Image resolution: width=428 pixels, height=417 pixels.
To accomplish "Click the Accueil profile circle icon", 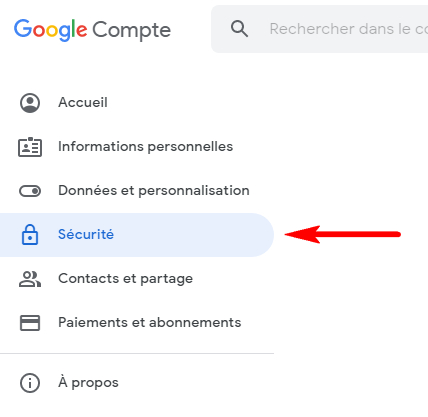I will coord(30,103).
